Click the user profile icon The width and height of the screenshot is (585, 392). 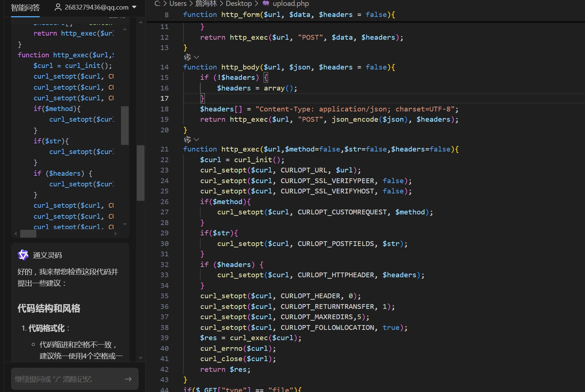coord(58,7)
